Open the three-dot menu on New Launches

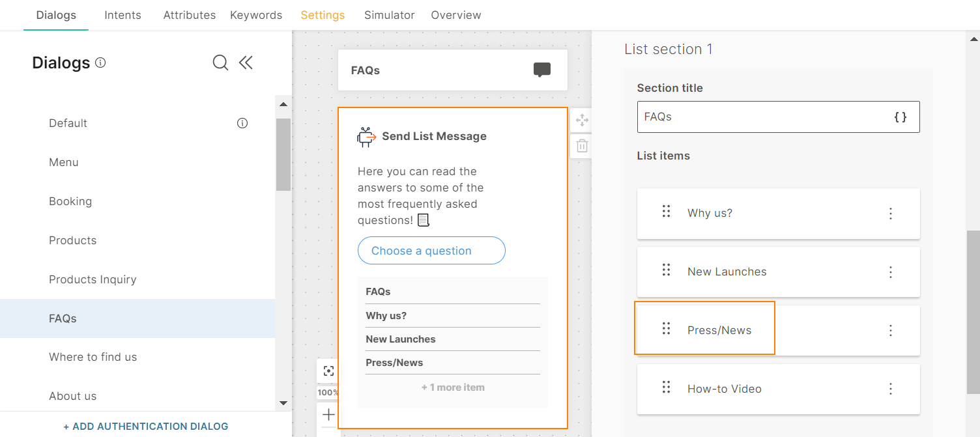pos(891,272)
